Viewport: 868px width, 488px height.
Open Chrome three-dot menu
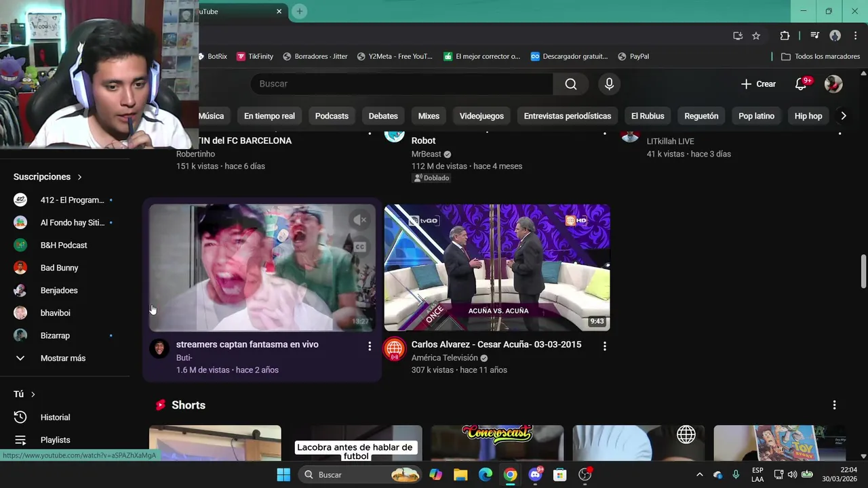tap(855, 36)
